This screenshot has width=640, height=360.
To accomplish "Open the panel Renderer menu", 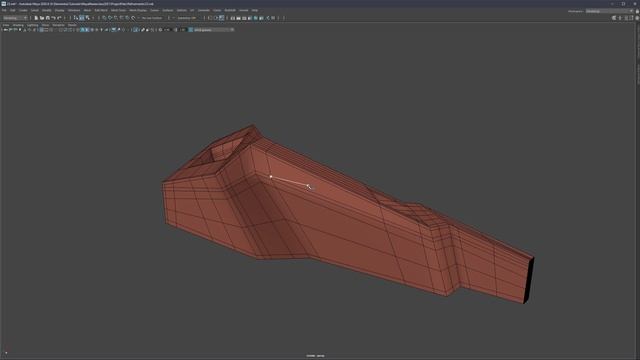I will click(58, 25).
